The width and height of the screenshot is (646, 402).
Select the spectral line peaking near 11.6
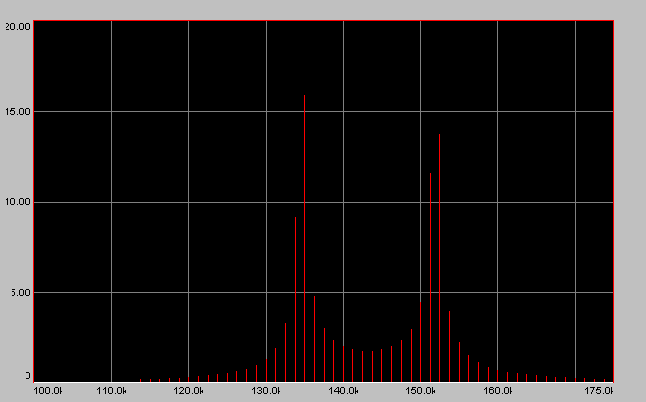431,278
